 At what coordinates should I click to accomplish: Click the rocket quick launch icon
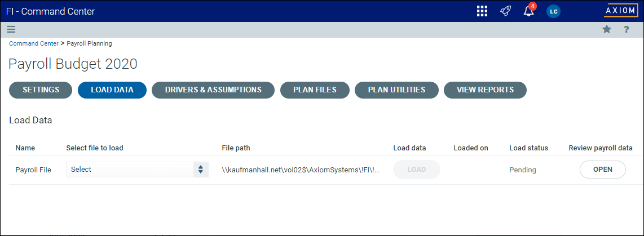pos(505,11)
